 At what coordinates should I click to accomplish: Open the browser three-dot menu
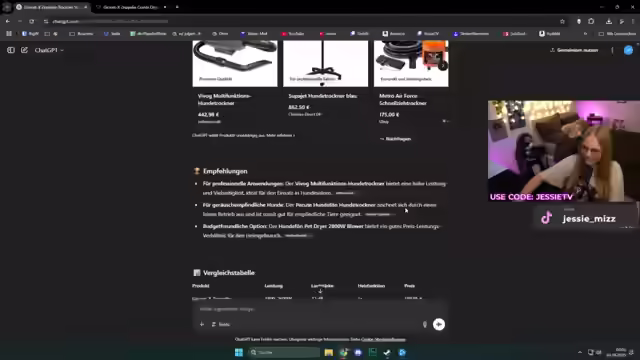click(633, 21)
